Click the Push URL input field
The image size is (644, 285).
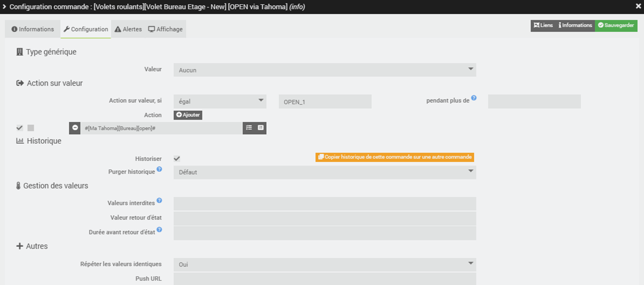pos(325,279)
